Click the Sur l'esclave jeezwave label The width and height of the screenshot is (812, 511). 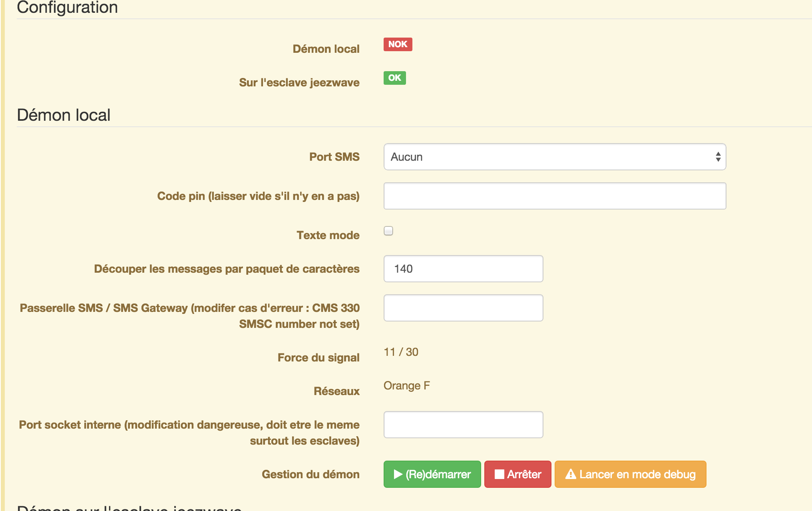click(x=299, y=82)
